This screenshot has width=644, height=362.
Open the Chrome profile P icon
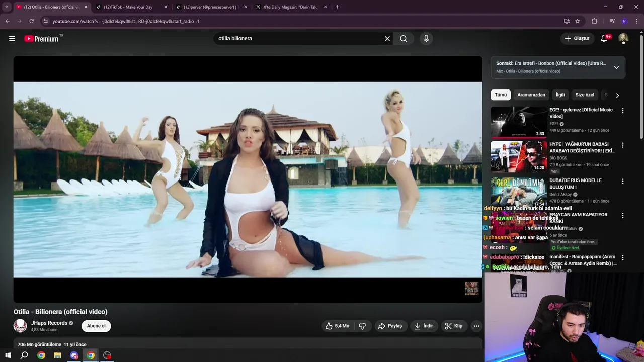(624, 21)
